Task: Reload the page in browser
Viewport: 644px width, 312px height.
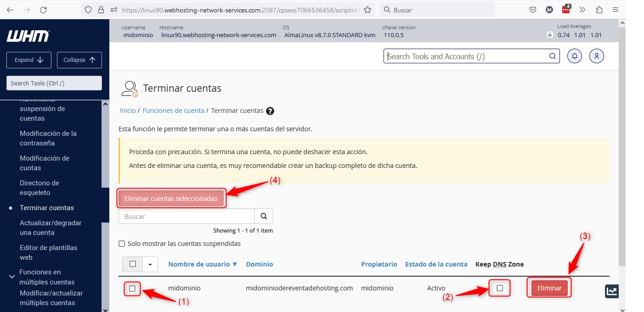Action: [x=43, y=10]
